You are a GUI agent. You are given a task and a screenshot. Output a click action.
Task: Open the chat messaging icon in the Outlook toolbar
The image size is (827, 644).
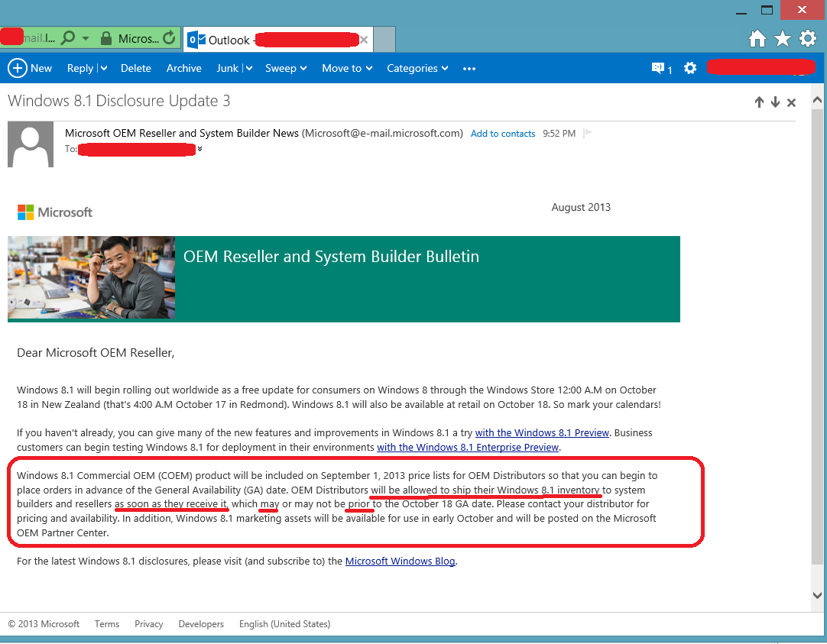[x=657, y=68]
